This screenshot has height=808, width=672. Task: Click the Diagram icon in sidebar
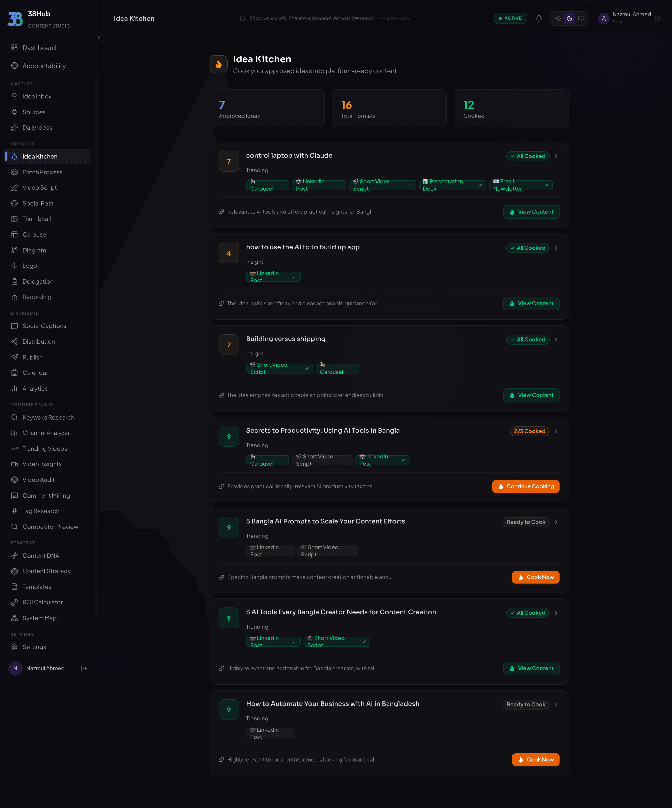coord(15,250)
